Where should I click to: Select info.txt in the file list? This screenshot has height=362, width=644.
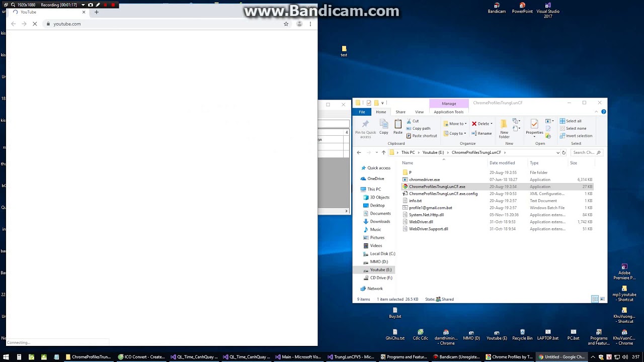point(415,201)
